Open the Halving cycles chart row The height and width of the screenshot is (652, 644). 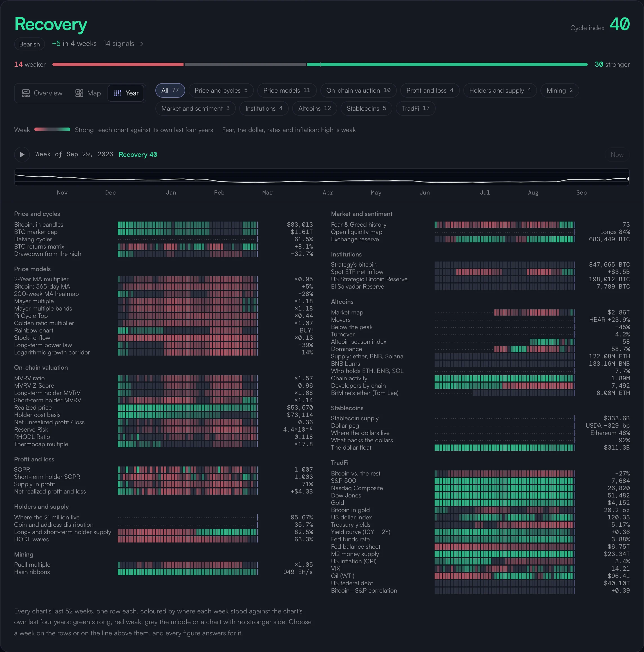coord(163,239)
